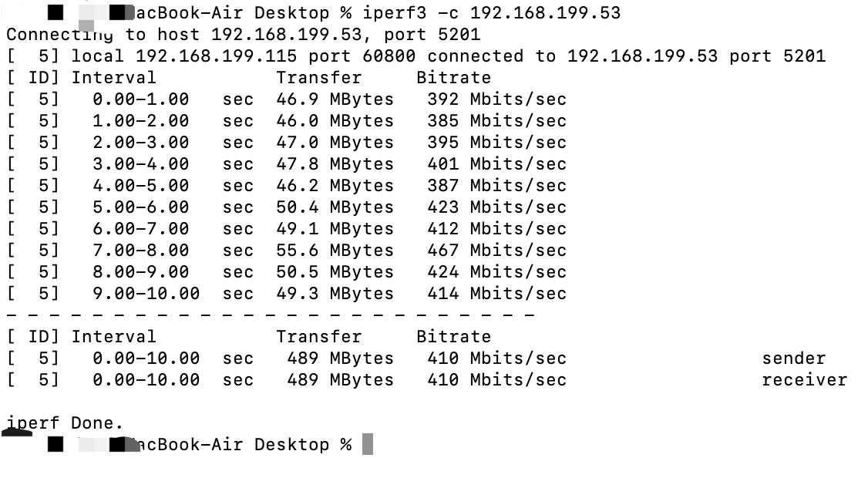Click the first Transfer column header
This screenshot has width=868, height=478.
[318, 78]
